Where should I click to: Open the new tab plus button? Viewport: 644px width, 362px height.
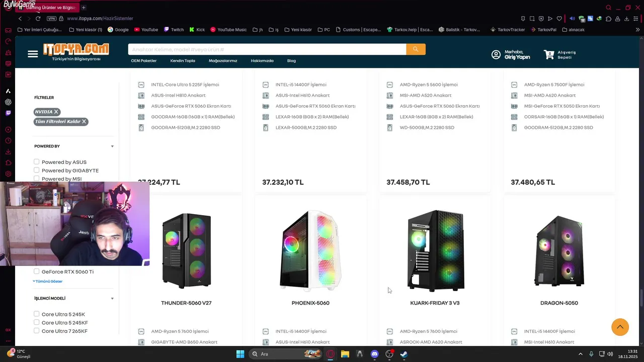(84, 8)
